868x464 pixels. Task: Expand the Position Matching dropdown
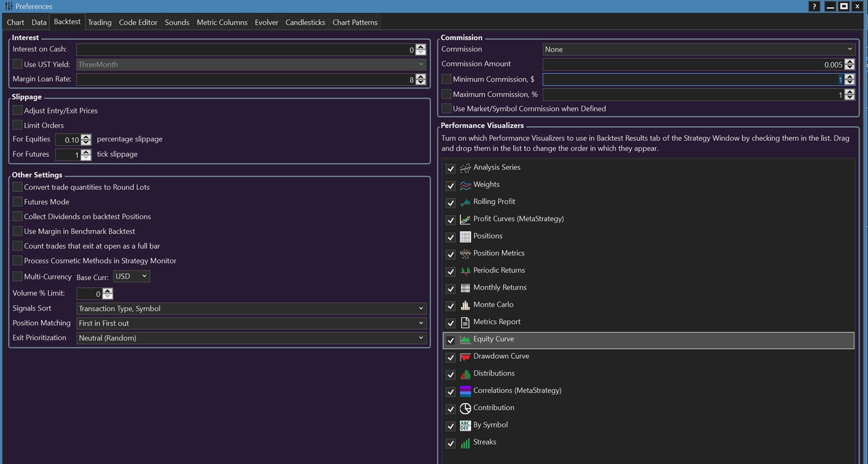(x=251, y=323)
